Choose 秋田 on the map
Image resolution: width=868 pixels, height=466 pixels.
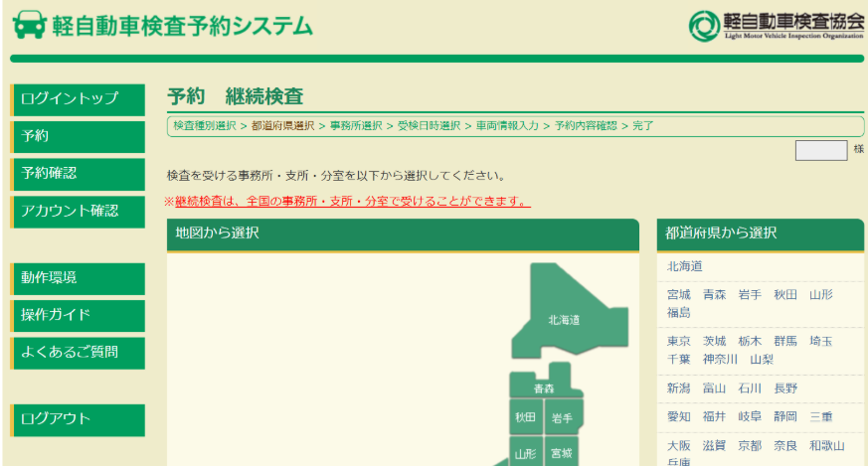pos(525,417)
